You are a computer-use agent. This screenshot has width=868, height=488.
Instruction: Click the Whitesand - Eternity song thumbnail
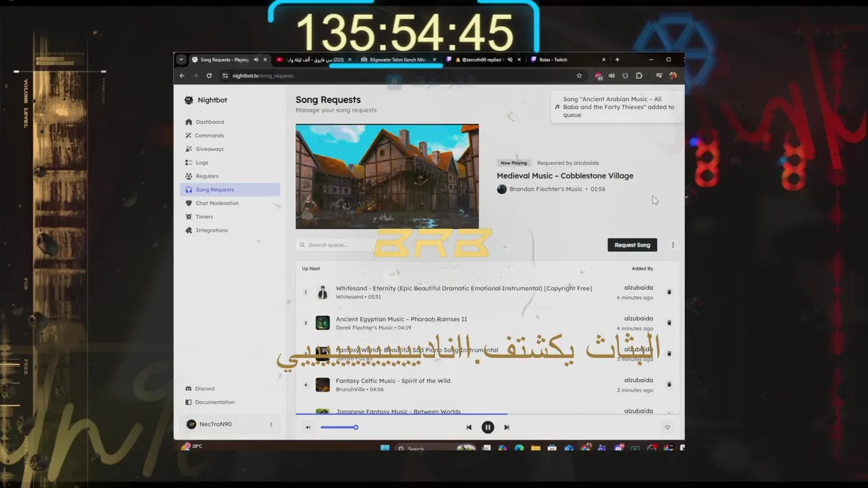(323, 292)
